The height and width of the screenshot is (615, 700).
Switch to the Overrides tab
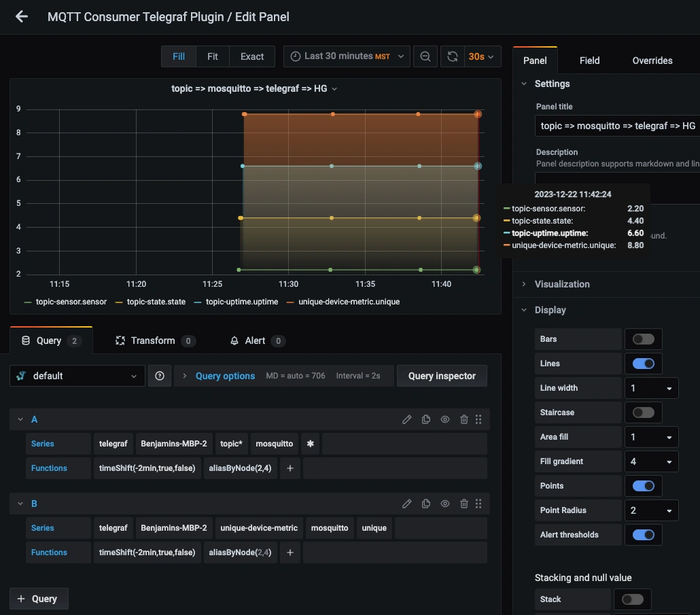click(x=652, y=60)
